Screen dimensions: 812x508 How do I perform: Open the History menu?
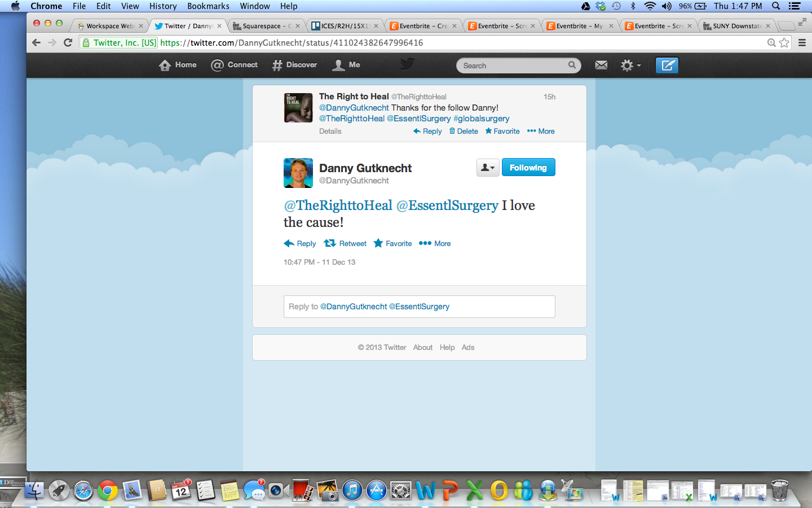pyautogui.click(x=163, y=6)
